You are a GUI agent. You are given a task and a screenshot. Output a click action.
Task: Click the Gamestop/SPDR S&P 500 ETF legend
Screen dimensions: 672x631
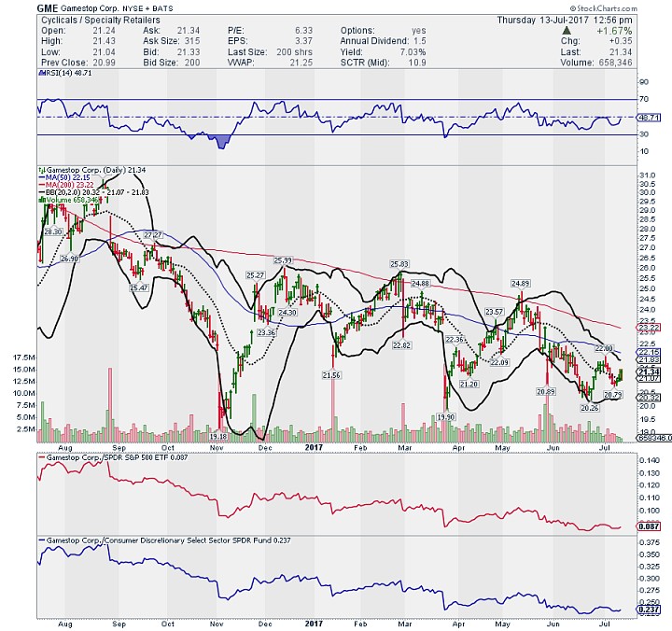click(113, 457)
